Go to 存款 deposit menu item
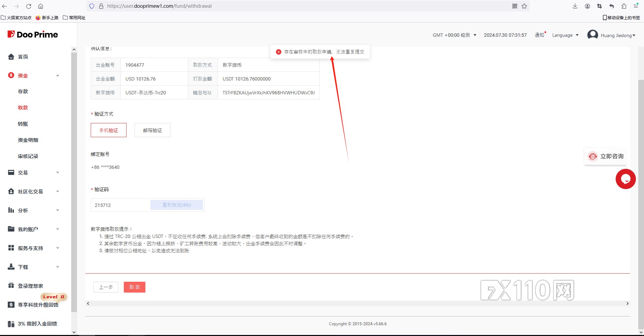 point(23,92)
